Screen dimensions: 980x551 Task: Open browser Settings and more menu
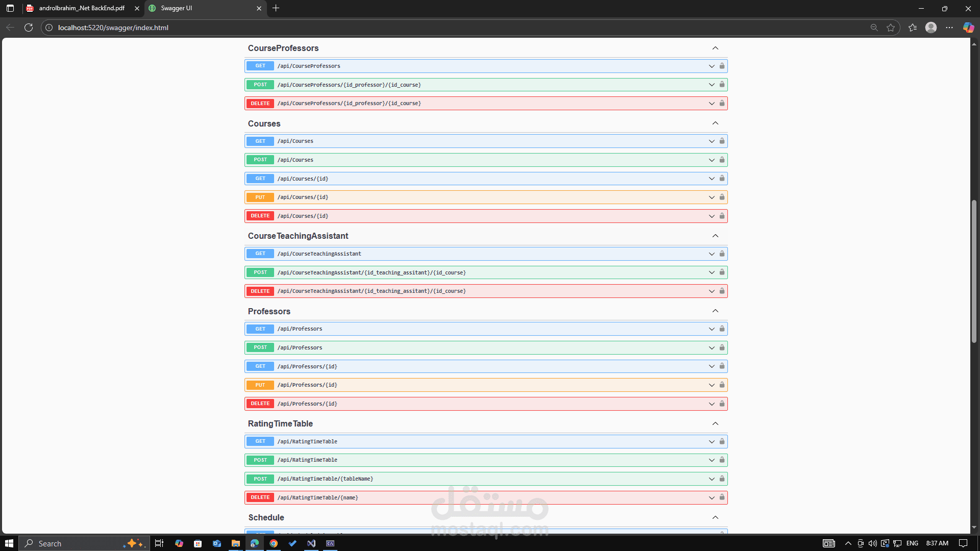tap(949, 28)
